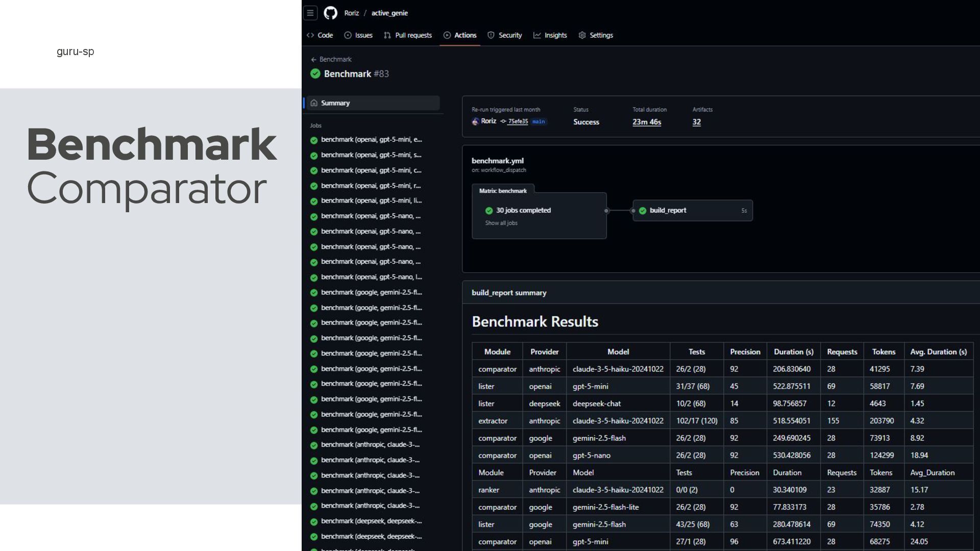Click the Insights graph icon

537,35
